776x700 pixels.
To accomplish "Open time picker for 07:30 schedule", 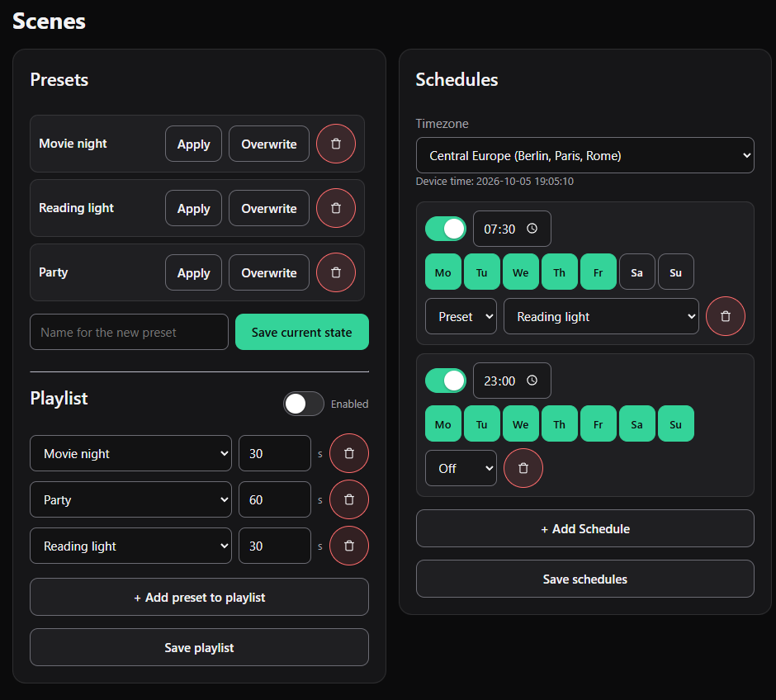I will pos(532,229).
